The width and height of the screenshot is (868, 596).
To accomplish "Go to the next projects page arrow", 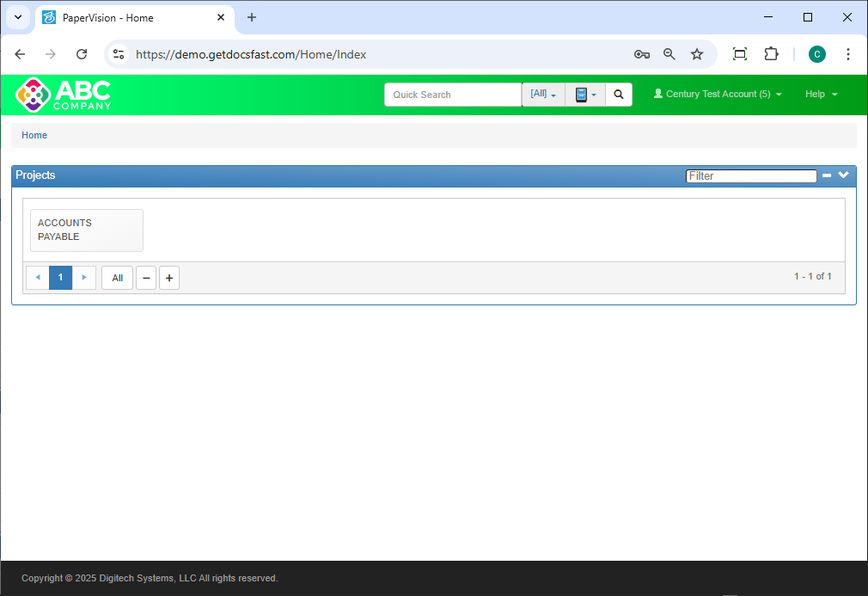I will pyautogui.click(x=84, y=278).
